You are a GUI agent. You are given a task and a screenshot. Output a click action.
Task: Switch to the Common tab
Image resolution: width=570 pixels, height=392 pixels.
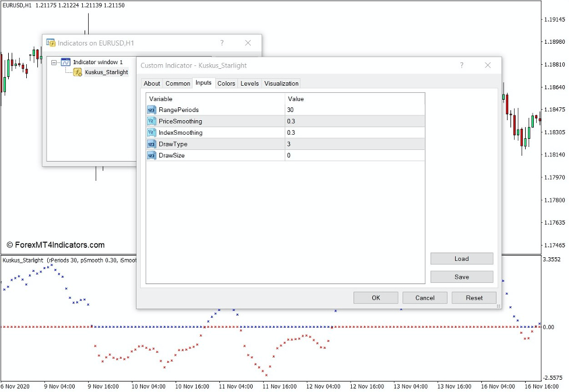tap(177, 83)
